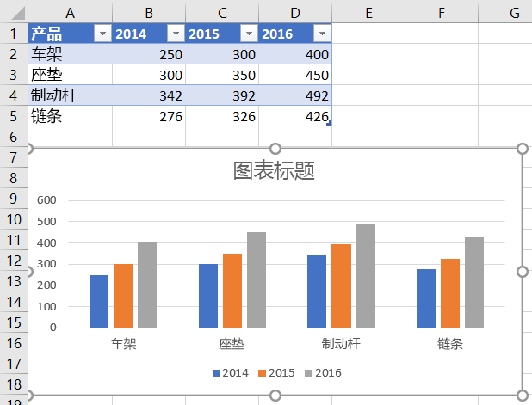Screen dimensions: 532x405
Task: Click cell D2 with value 400
Action: click(295, 54)
